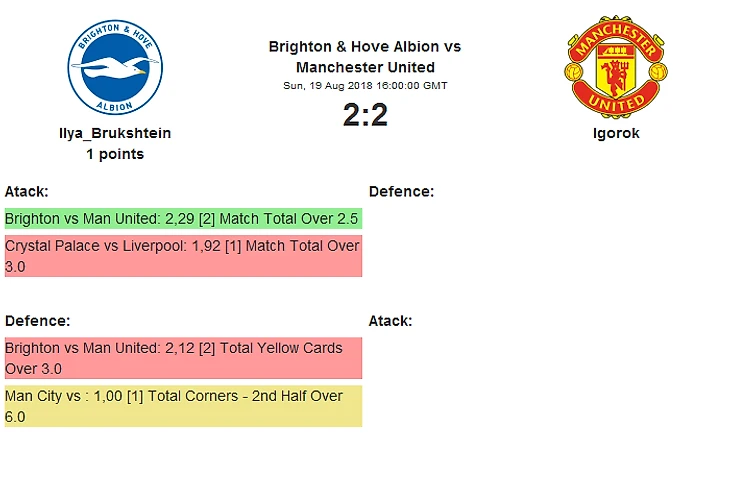Click the ALBION text on the Brighton badge
The image size is (730, 480).
pos(115,104)
